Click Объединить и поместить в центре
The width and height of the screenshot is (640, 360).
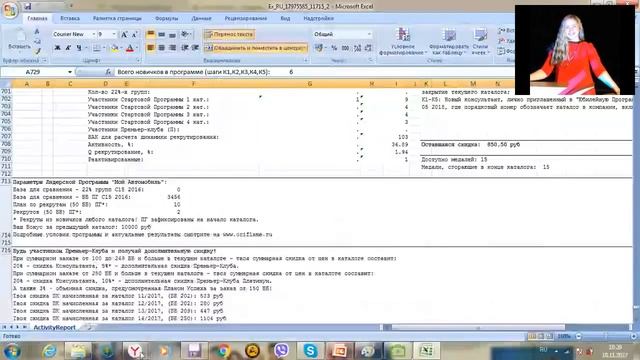pos(256,48)
